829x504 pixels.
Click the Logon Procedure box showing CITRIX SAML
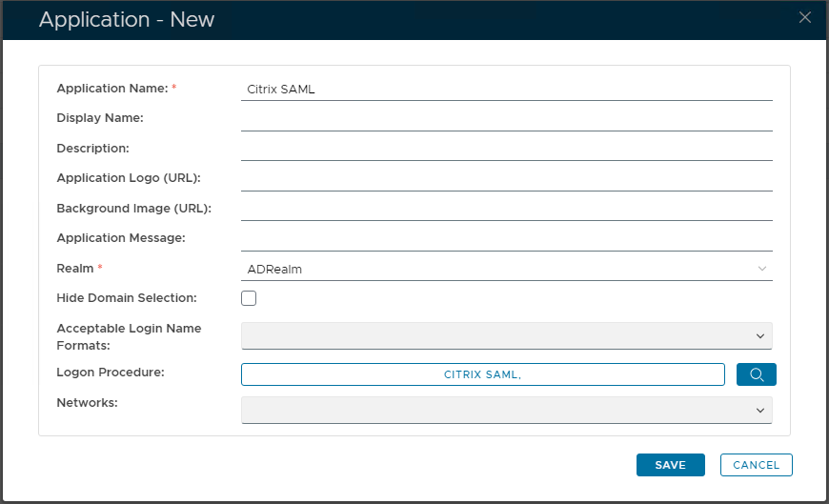click(x=482, y=374)
